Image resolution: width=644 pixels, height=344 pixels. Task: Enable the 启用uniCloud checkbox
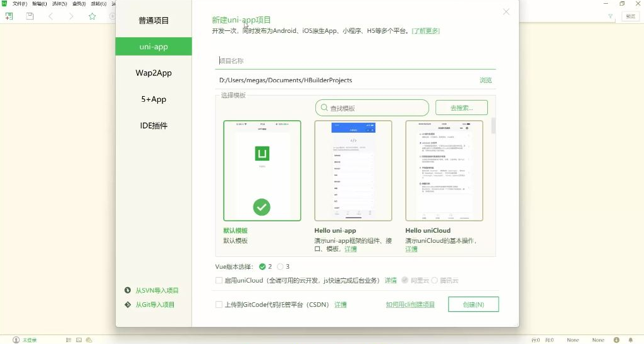pos(219,280)
